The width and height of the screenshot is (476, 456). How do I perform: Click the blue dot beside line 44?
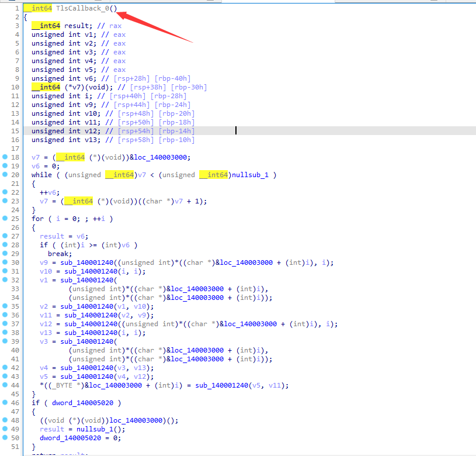5,385
